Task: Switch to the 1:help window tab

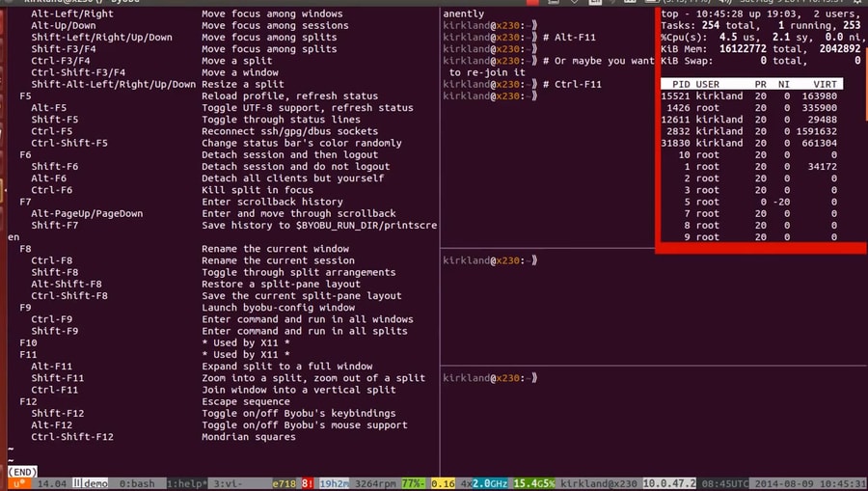Action: coord(185,484)
